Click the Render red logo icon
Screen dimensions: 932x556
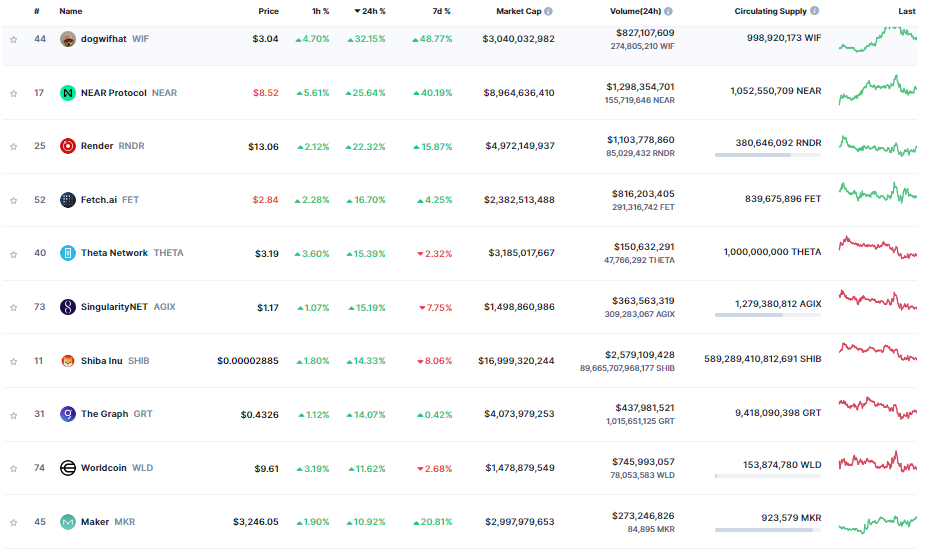coord(68,146)
